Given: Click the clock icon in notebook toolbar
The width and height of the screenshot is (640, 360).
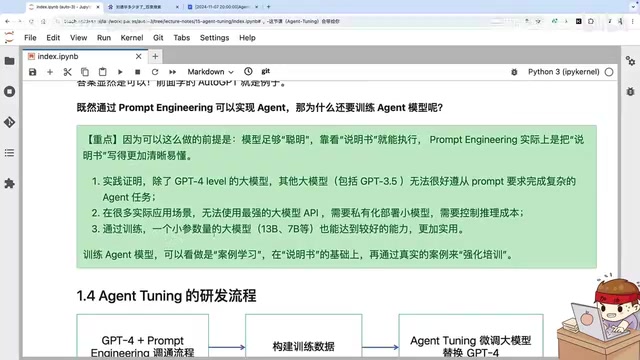Looking at the screenshot, I should (x=248, y=71).
